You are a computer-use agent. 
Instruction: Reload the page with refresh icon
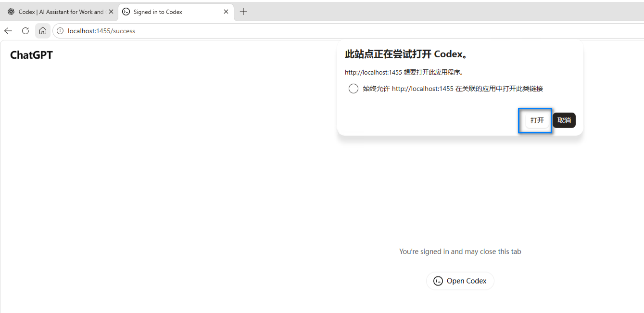[x=25, y=31]
